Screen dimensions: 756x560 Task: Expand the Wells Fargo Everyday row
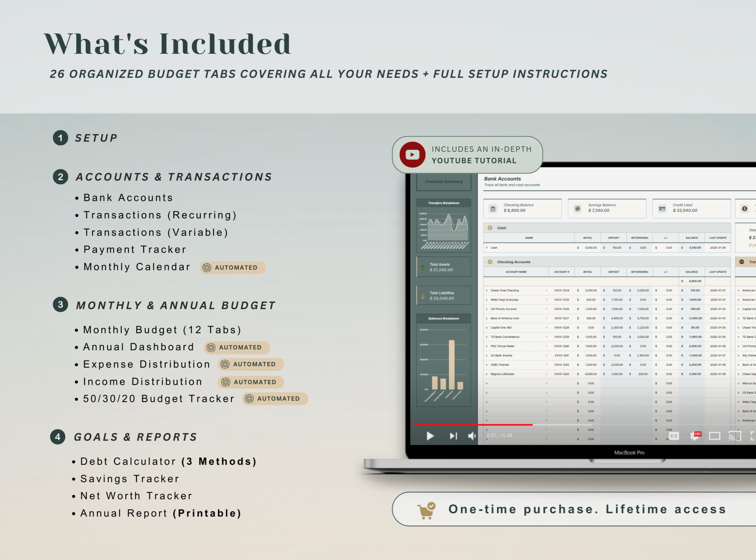click(x=487, y=300)
